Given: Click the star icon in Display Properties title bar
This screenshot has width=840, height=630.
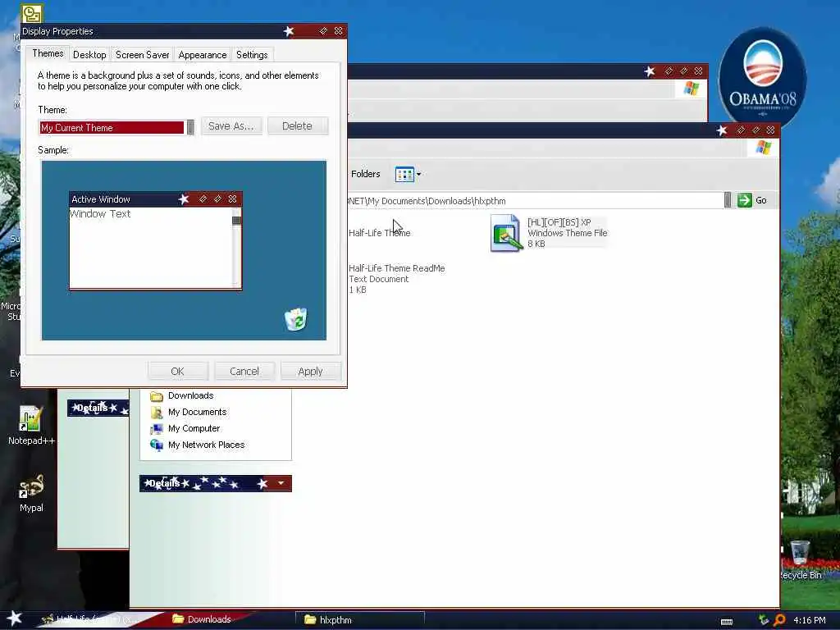Looking at the screenshot, I should pos(289,31).
